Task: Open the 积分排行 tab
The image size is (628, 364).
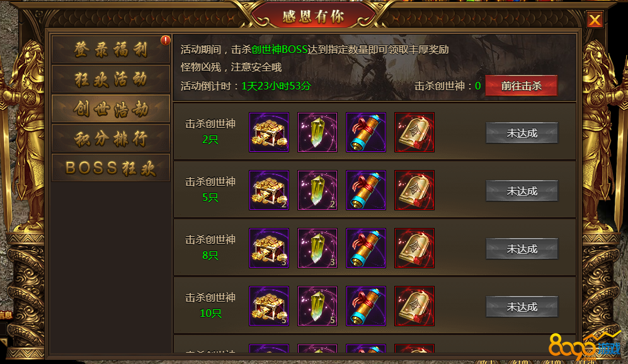Action: tap(111, 139)
